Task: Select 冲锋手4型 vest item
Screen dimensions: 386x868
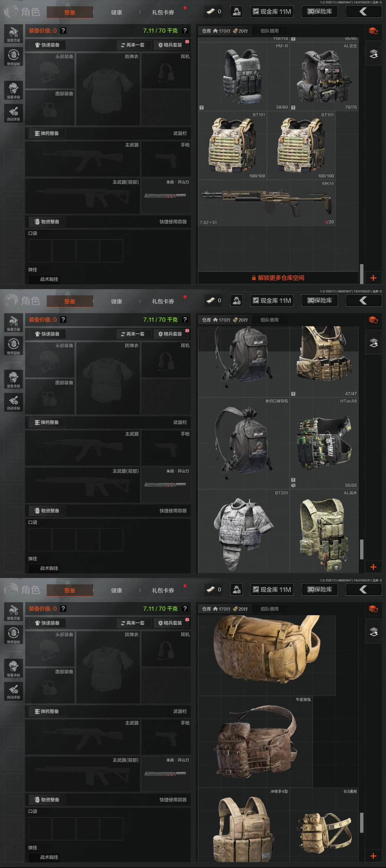Action: 244,825
